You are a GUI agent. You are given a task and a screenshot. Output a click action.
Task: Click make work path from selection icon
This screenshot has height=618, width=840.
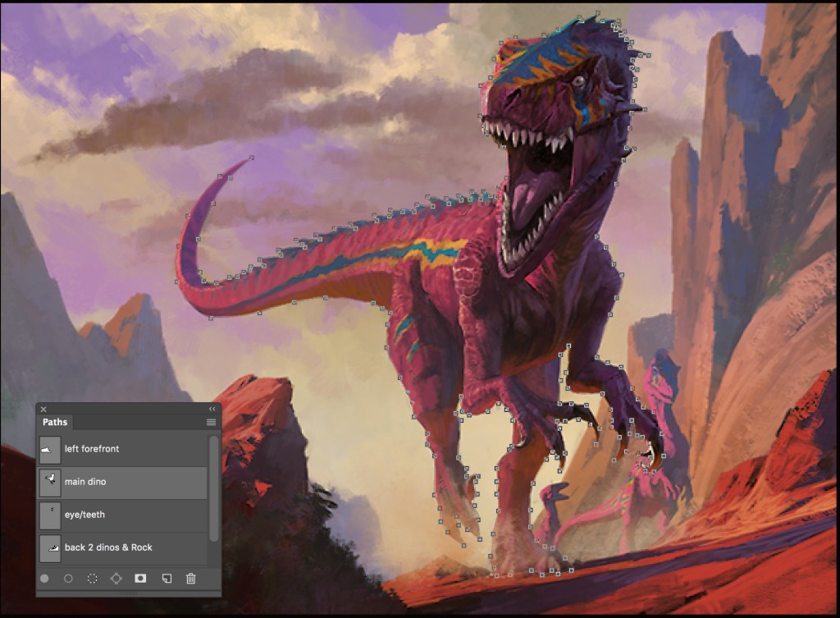click(x=116, y=579)
